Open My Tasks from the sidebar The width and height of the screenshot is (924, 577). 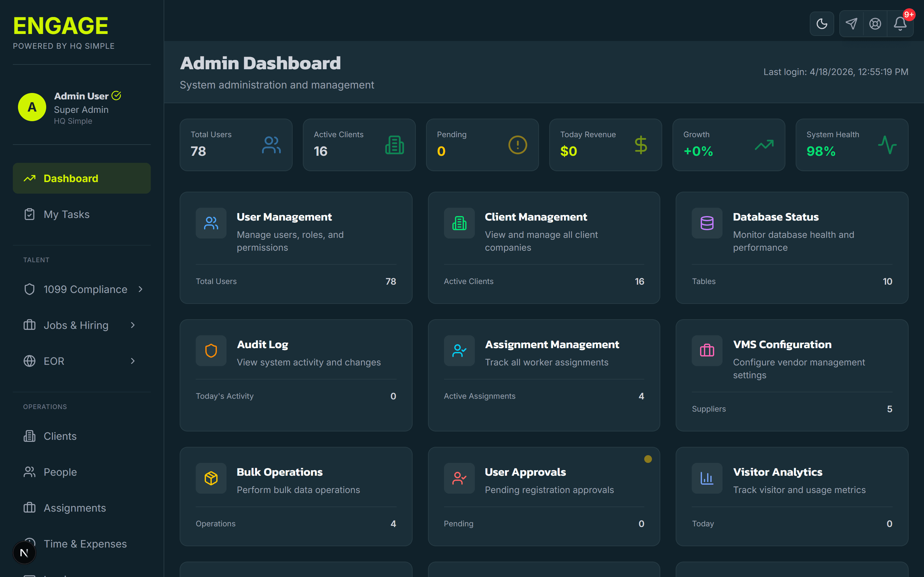66,214
